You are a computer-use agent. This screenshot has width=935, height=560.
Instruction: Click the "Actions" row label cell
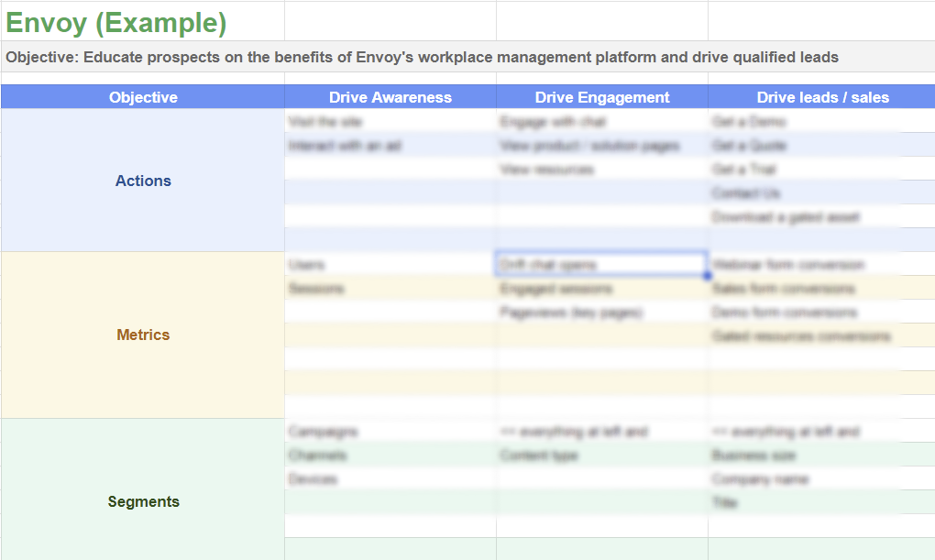coord(143,181)
